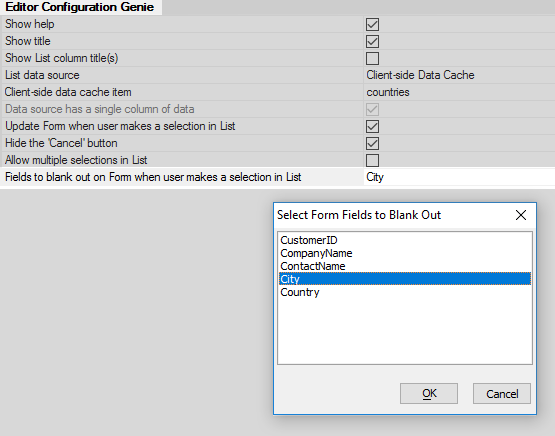555x436 pixels.
Task: Uncheck the Show help checkbox
Action: (x=372, y=24)
